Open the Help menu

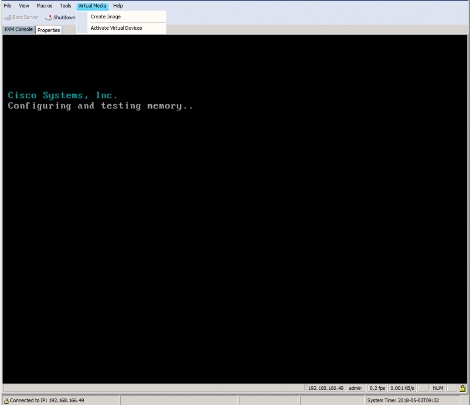click(x=118, y=6)
